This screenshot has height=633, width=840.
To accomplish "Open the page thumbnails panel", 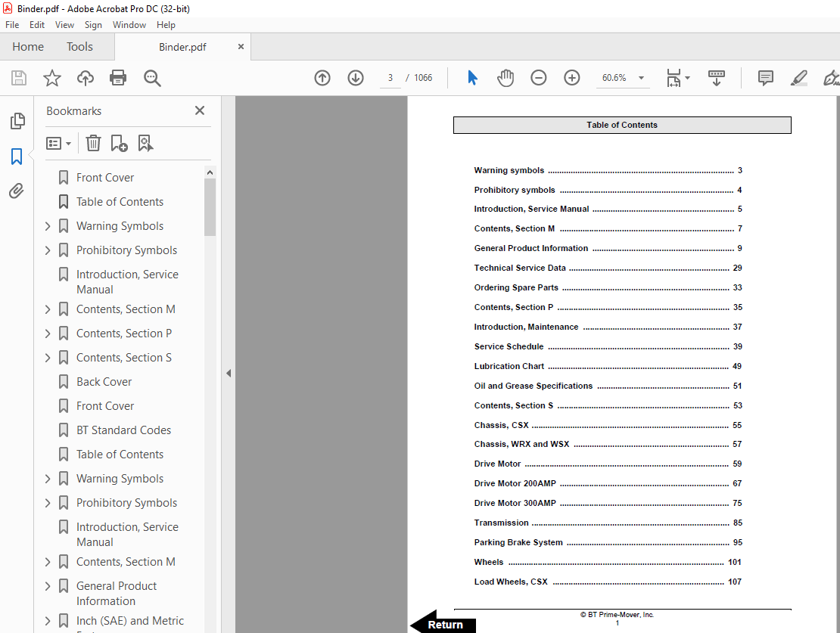I will click(x=17, y=121).
